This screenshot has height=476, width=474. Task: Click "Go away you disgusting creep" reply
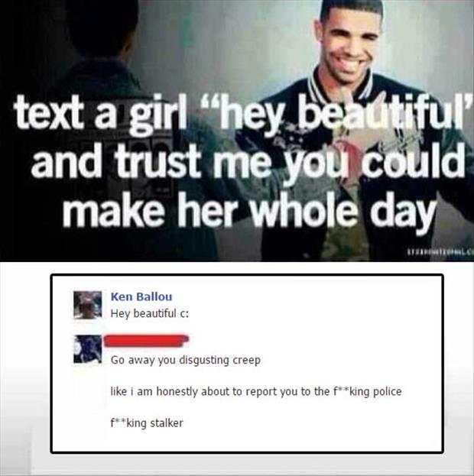coord(186,361)
